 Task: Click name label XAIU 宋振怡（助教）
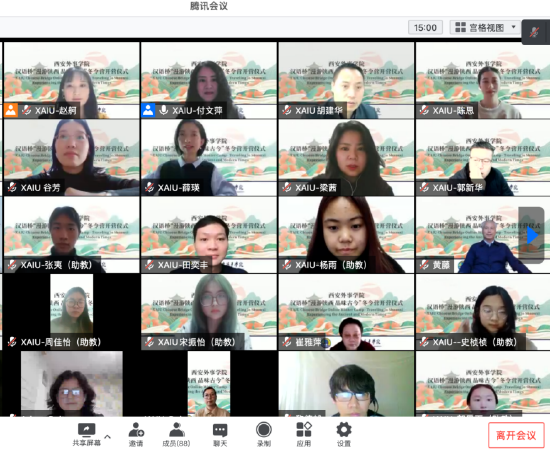coord(196,342)
